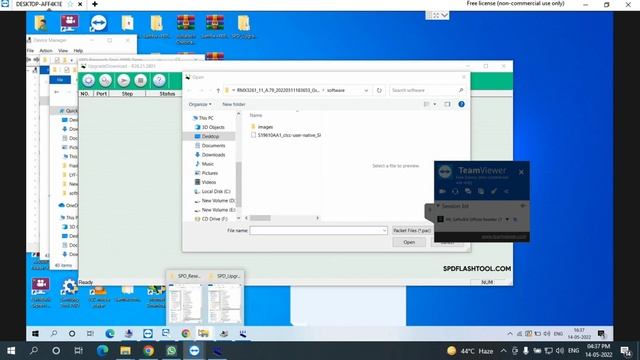Click the Open button in file dialog

409,242
